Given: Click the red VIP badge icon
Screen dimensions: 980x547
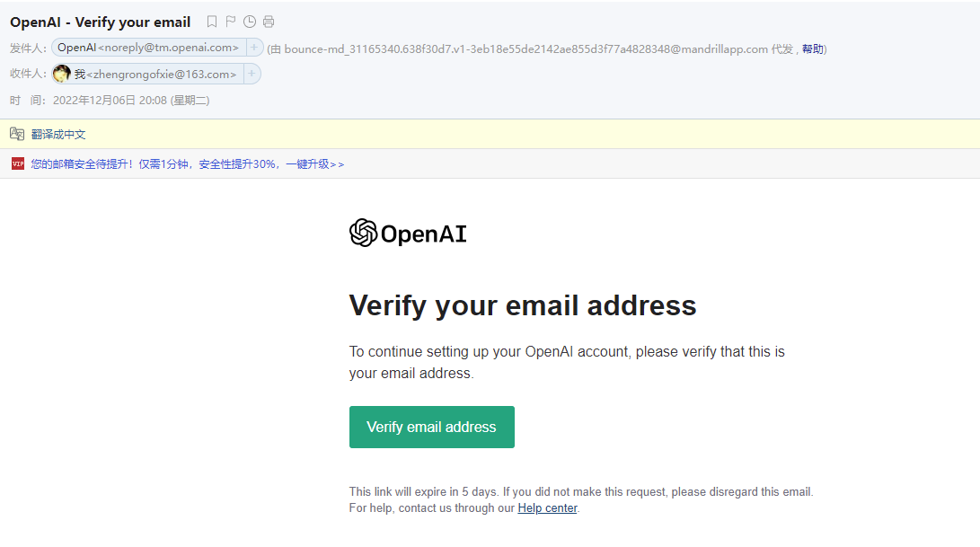Looking at the screenshot, I should pos(18,163).
